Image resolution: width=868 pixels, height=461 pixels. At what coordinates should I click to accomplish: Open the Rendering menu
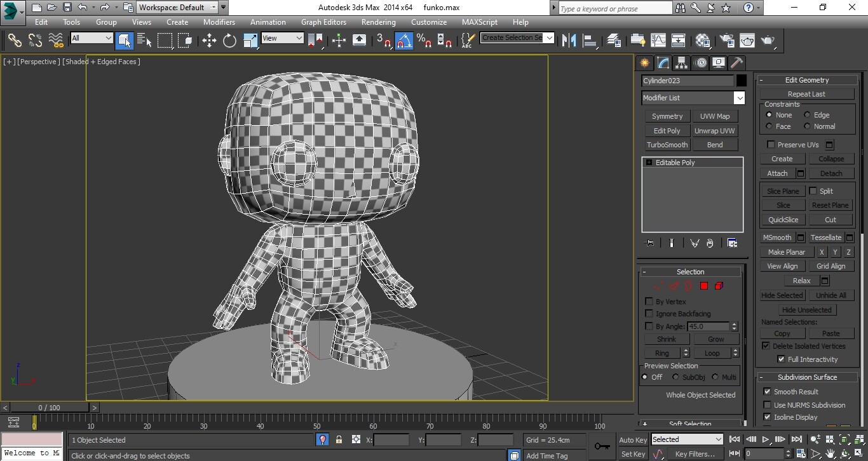[378, 22]
